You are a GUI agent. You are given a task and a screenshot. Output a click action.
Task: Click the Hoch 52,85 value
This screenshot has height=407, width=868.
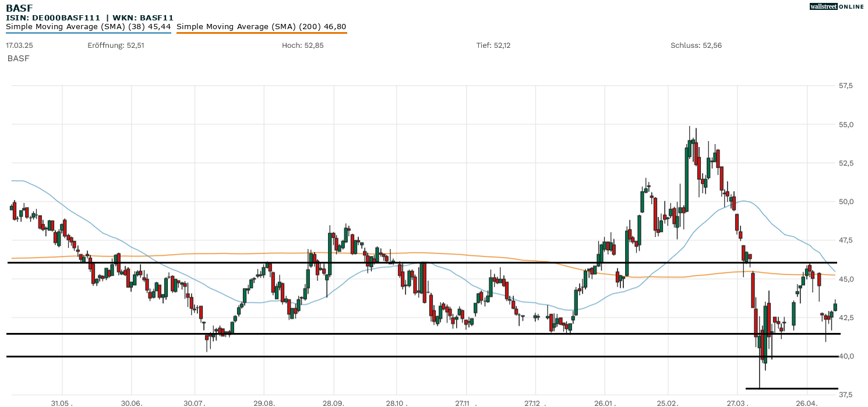pos(302,45)
